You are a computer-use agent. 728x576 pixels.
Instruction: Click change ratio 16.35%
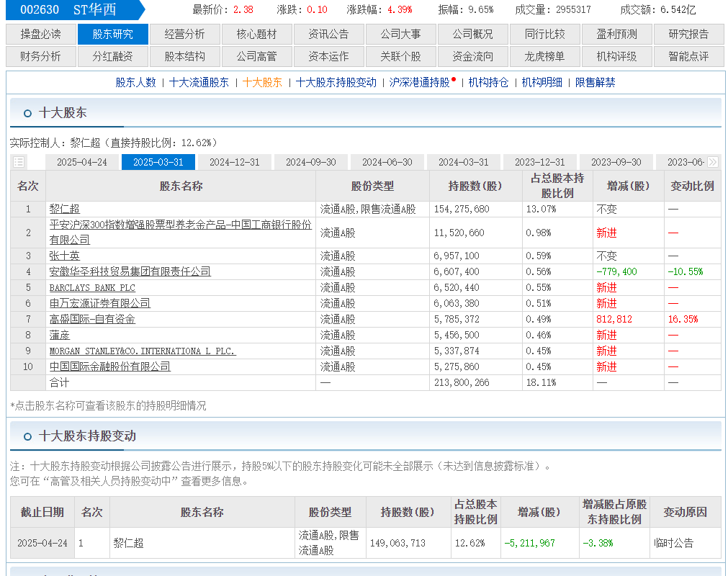click(683, 320)
